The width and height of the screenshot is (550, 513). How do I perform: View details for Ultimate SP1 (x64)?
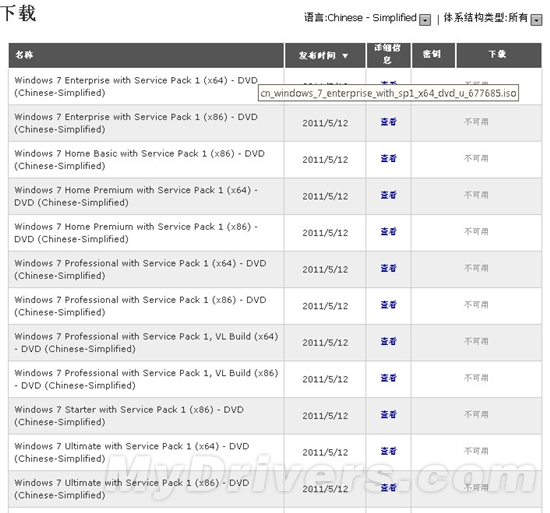389,451
